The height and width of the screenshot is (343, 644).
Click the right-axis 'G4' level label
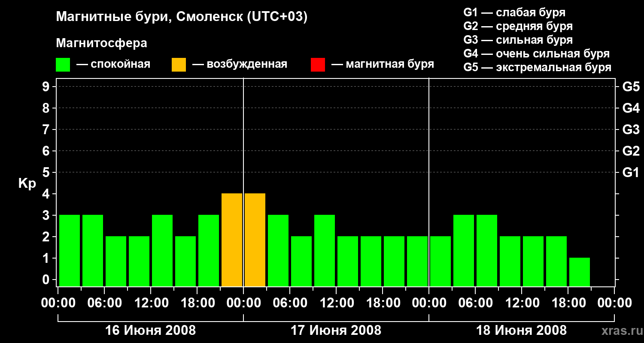(x=631, y=108)
